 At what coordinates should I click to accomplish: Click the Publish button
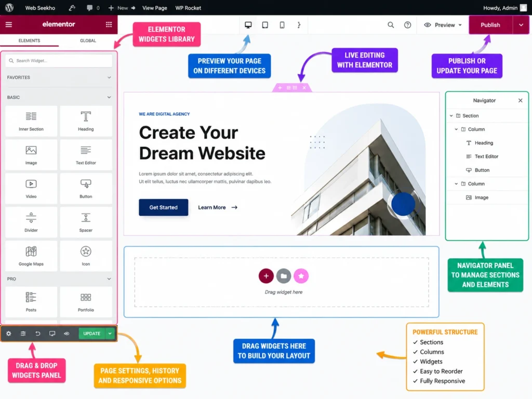(490, 25)
